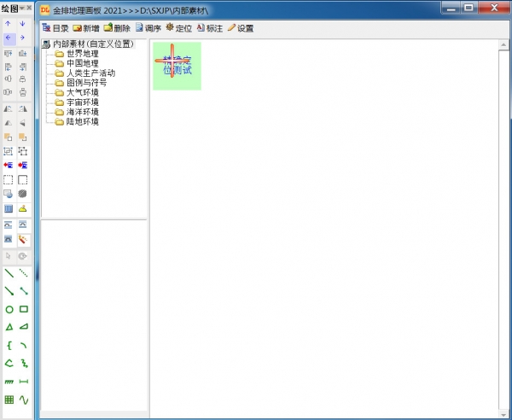Select the dimension line tool
Viewport: 512px width, 420px height.
pos(24,382)
